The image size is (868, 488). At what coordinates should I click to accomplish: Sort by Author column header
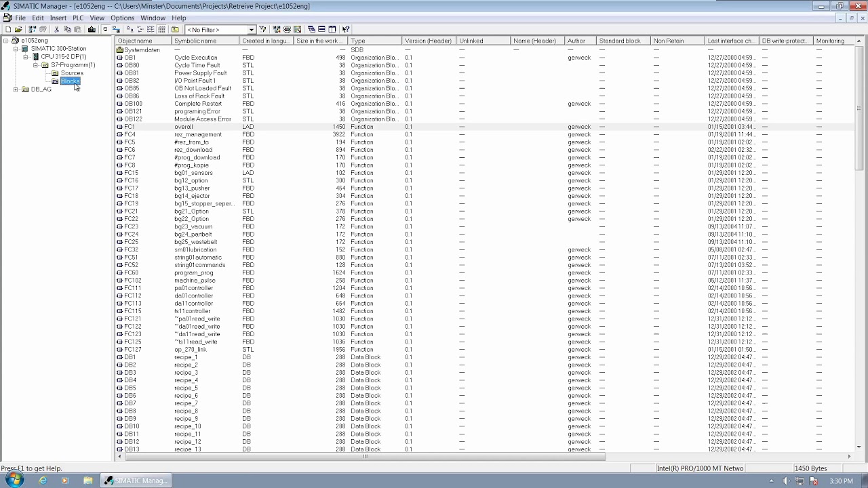580,41
